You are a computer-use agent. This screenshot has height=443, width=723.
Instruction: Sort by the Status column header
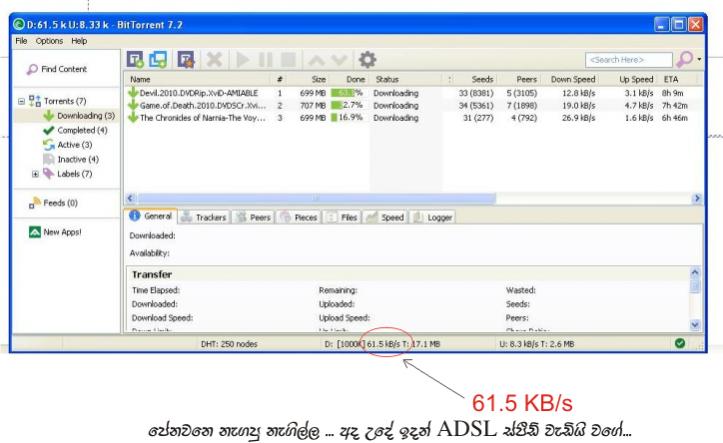pos(406,79)
